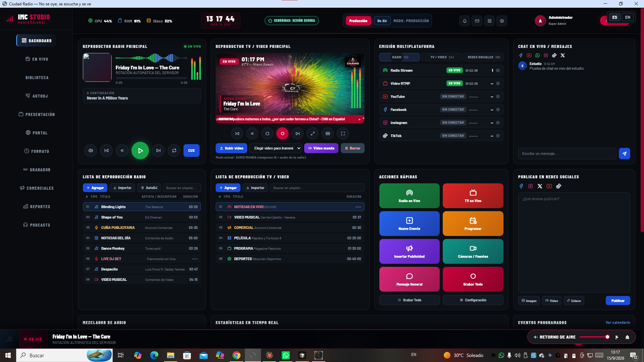
Task: Open Radio Stream settings gear
Action: click(498, 70)
